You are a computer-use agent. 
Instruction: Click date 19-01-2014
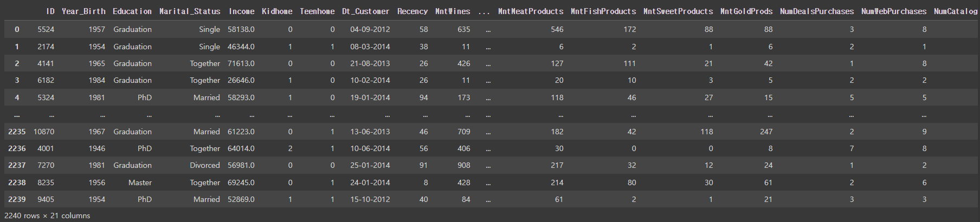pos(370,97)
